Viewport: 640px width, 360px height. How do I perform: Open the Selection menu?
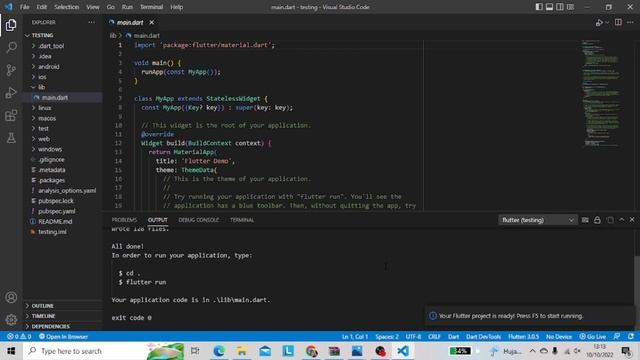(x=67, y=7)
